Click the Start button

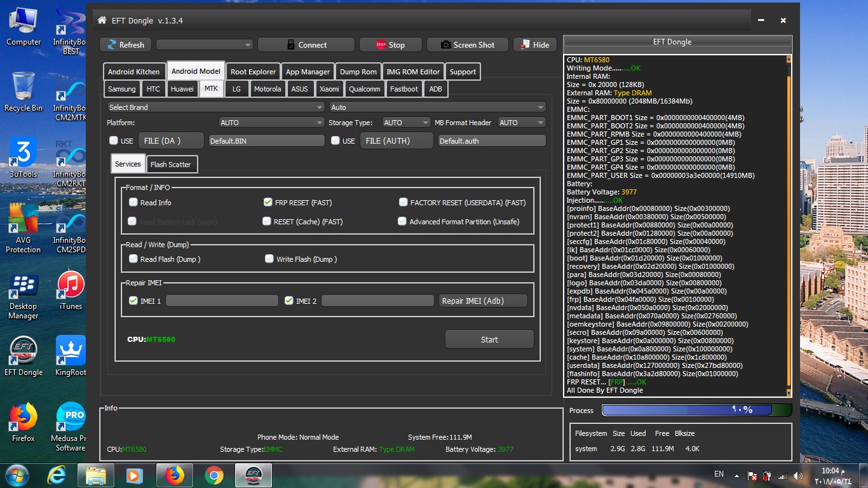[489, 339]
